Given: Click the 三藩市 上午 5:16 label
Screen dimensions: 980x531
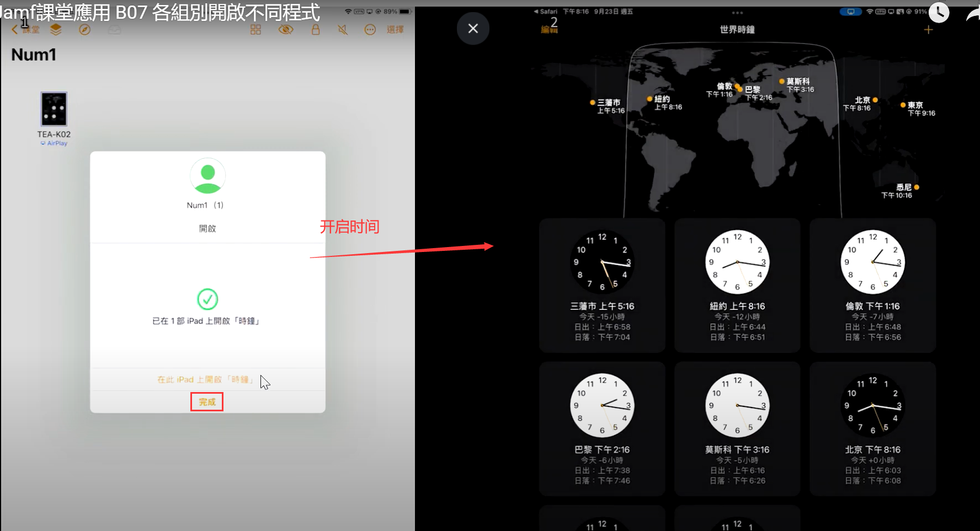Looking at the screenshot, I should pos(602,306).
